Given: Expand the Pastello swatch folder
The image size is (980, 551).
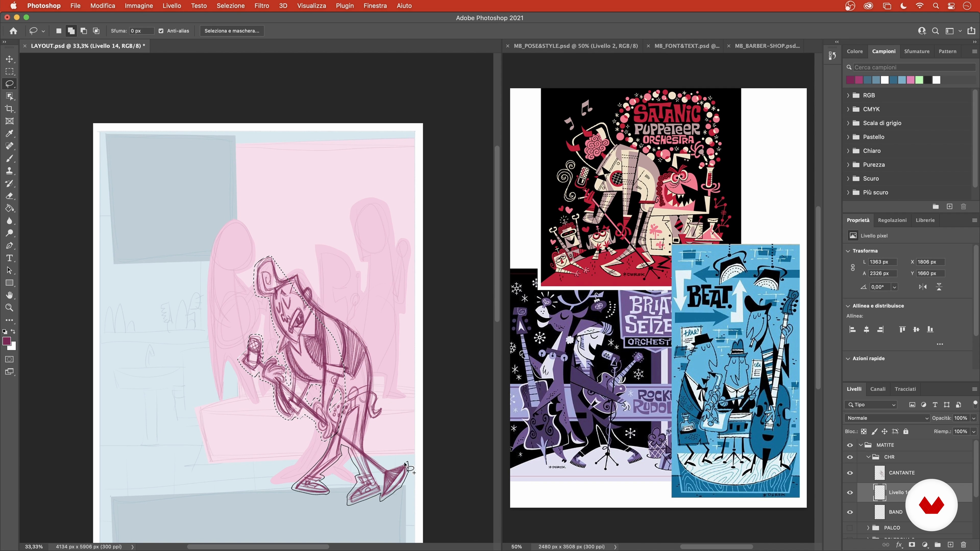Looking at the screenshot, I should [848, 137].
